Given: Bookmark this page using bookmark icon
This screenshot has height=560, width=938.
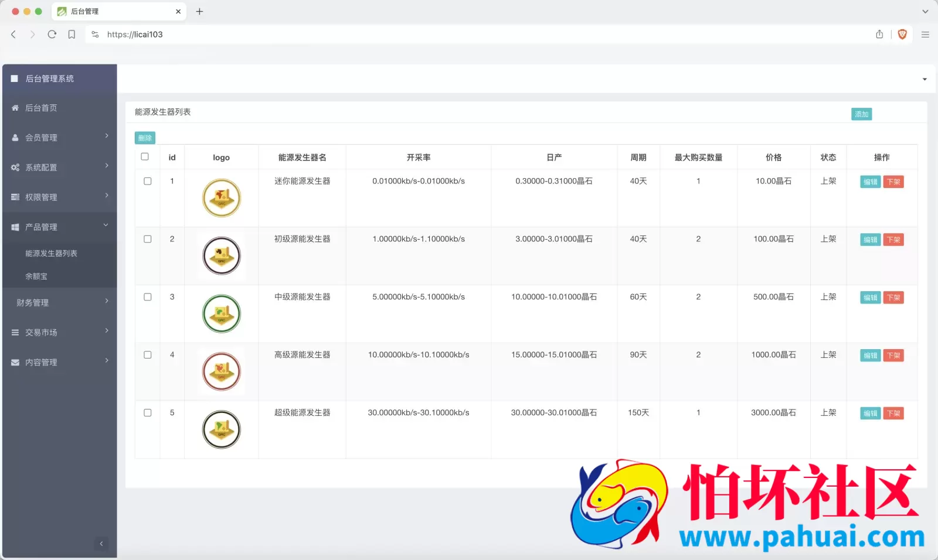Looking at the screenshot, I should [x=72, y=35].
